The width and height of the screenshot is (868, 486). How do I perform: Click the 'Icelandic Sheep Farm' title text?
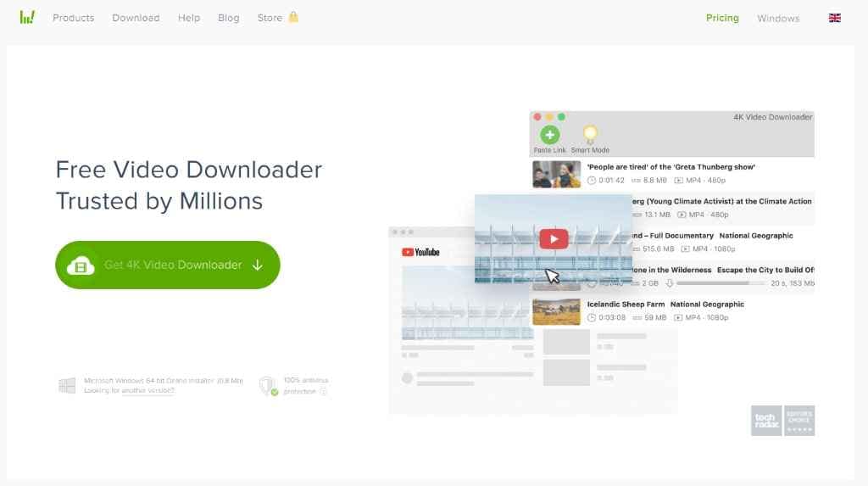[x=626, y=304]
